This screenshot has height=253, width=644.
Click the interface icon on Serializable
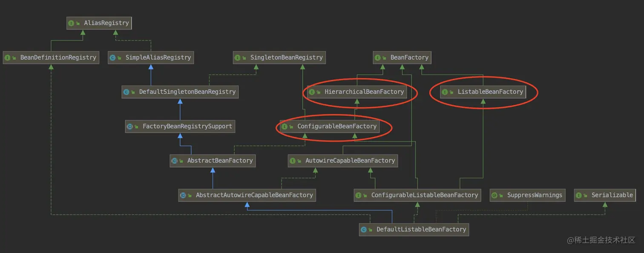point(579,195)
